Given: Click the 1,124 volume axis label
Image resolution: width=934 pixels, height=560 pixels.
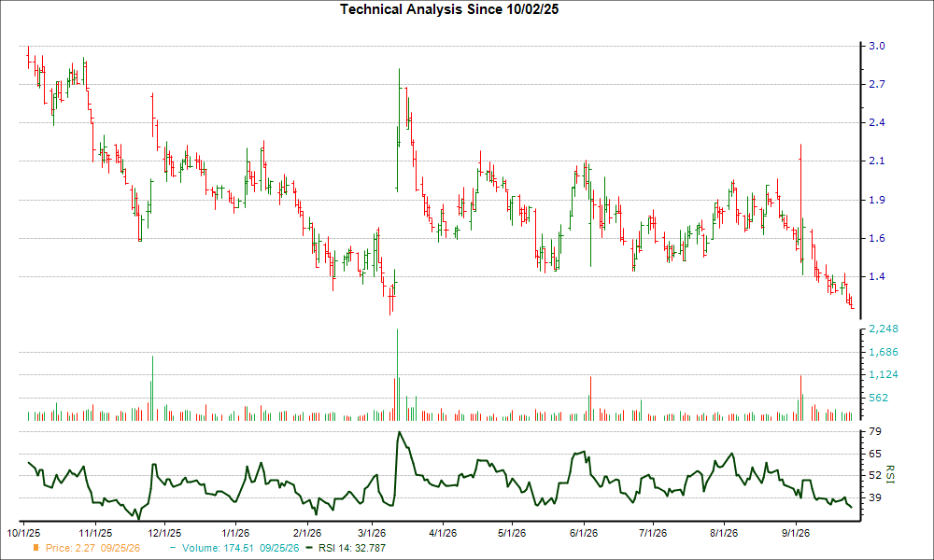Looking at the screenshot, I should pos(884,375).
